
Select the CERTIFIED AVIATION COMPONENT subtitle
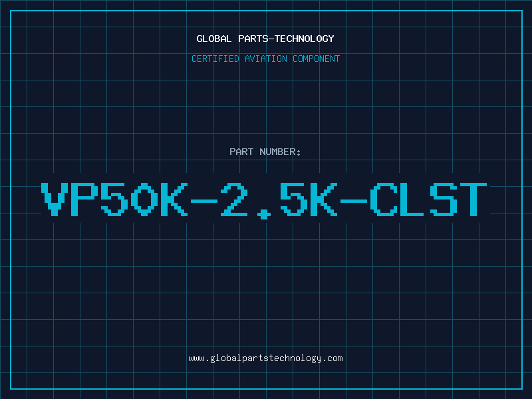point(265,59)
